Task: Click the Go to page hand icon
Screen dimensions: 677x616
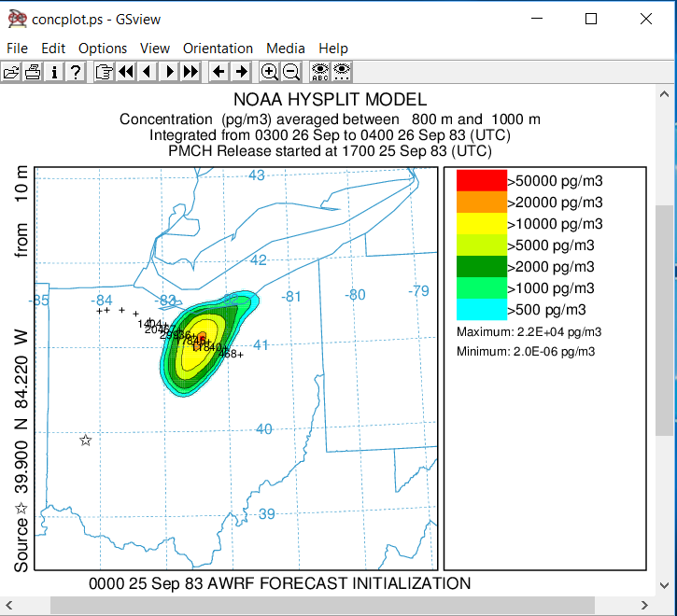Action: (104, 72)
